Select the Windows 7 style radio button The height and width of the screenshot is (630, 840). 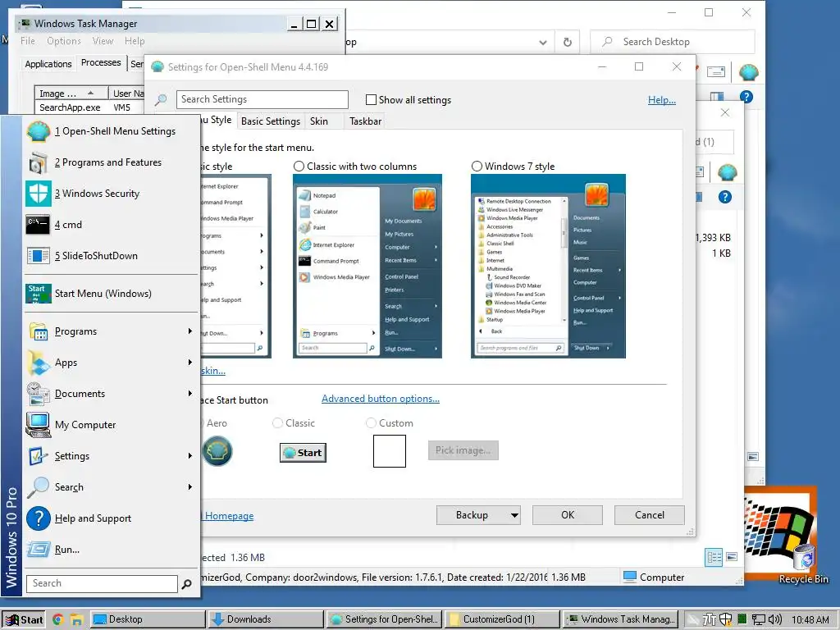pos(477,167)
